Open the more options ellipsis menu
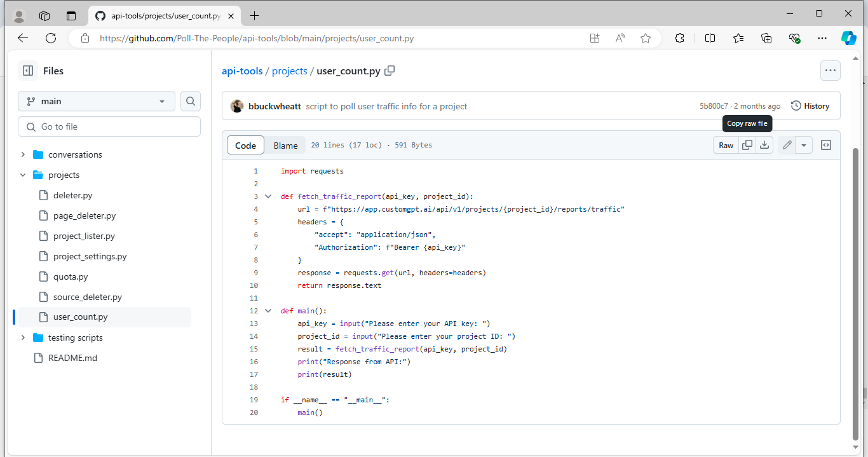 830,71
